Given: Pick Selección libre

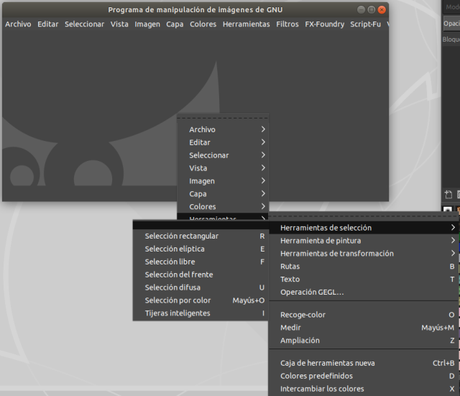Looking at the screenshot, I should click(x=200, y=262).
